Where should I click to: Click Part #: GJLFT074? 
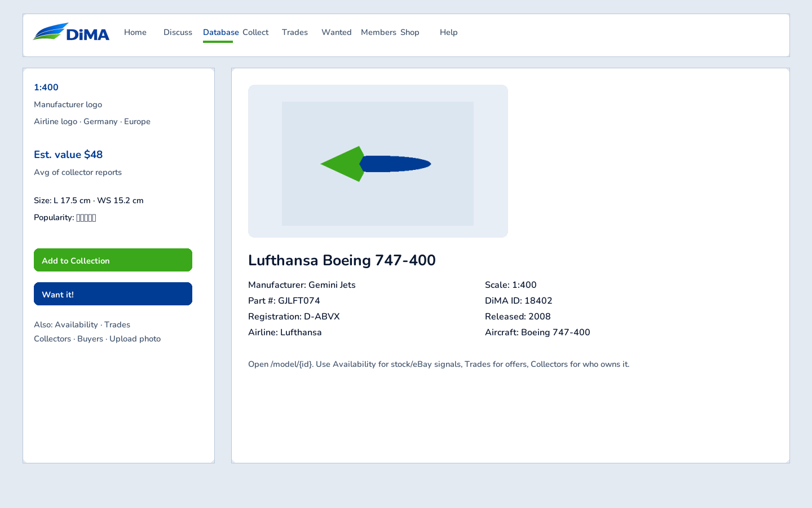pos(284,301)
